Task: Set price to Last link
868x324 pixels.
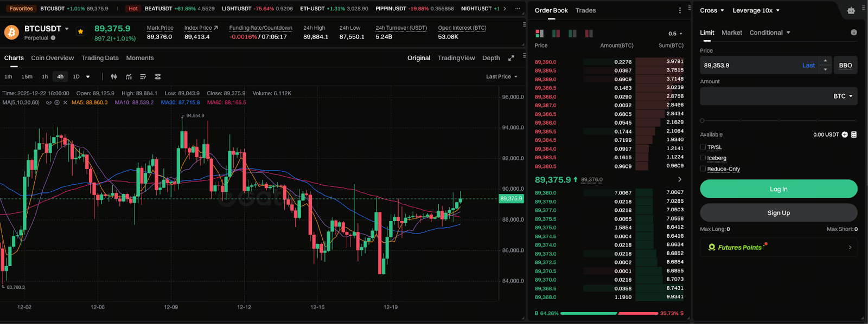Action: pyautogui.click(x=808, y=65)
